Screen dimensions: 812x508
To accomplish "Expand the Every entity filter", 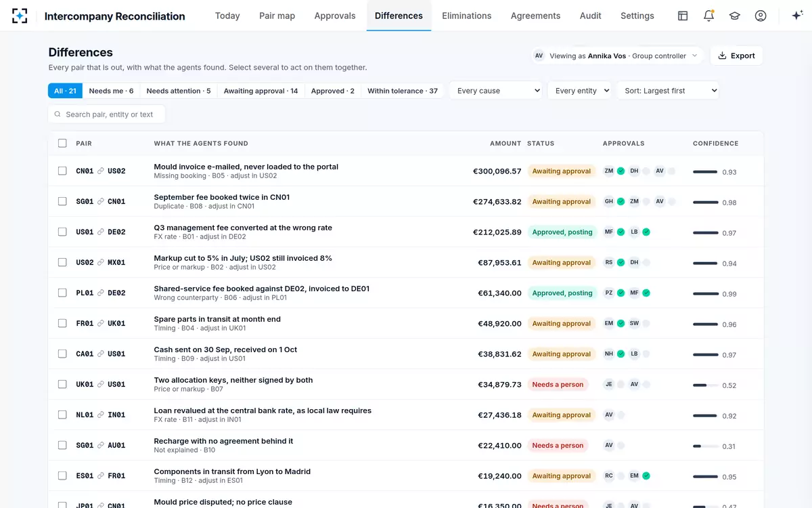I will click(x=579, y=91).
